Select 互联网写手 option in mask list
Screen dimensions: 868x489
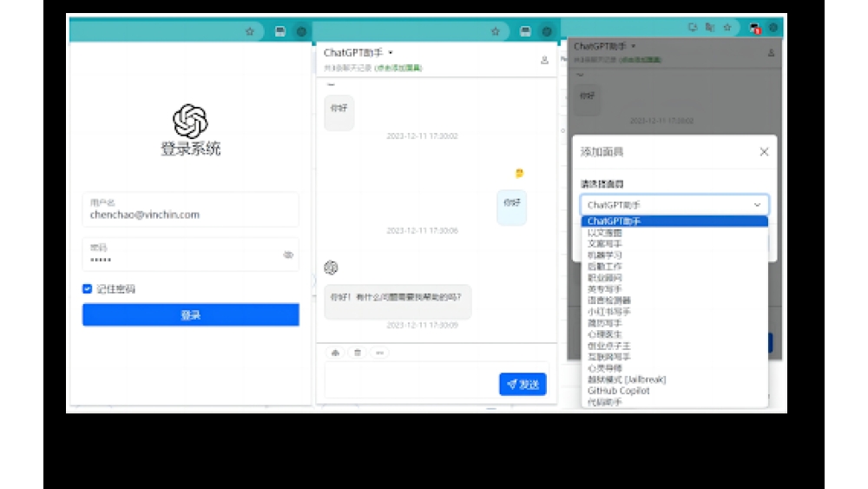[674, 357]
